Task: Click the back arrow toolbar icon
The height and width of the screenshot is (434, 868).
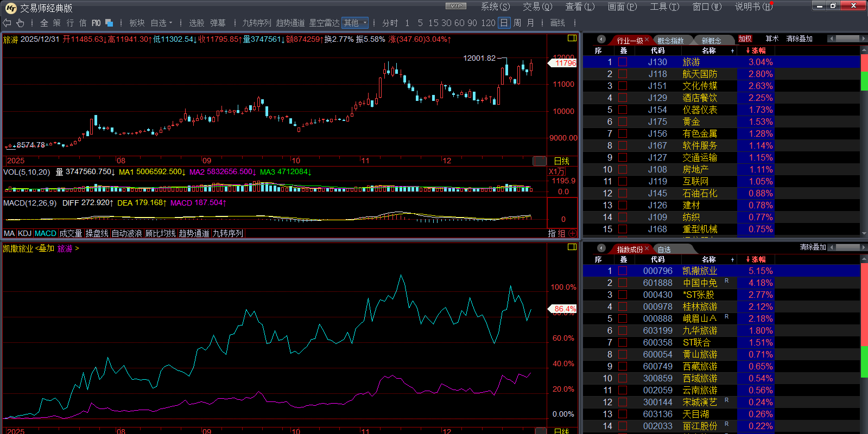Action: point(7,23)
